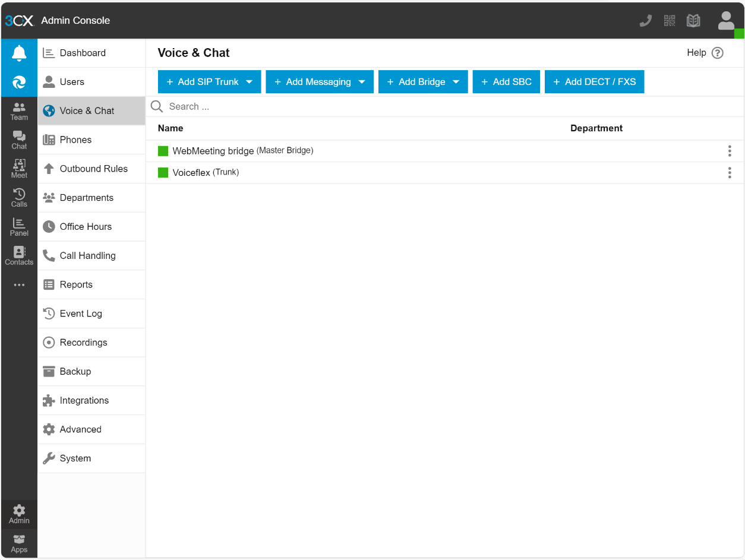The image size is (745, 560).
Task: Open the Panel view icon
Action: point(18,227)
